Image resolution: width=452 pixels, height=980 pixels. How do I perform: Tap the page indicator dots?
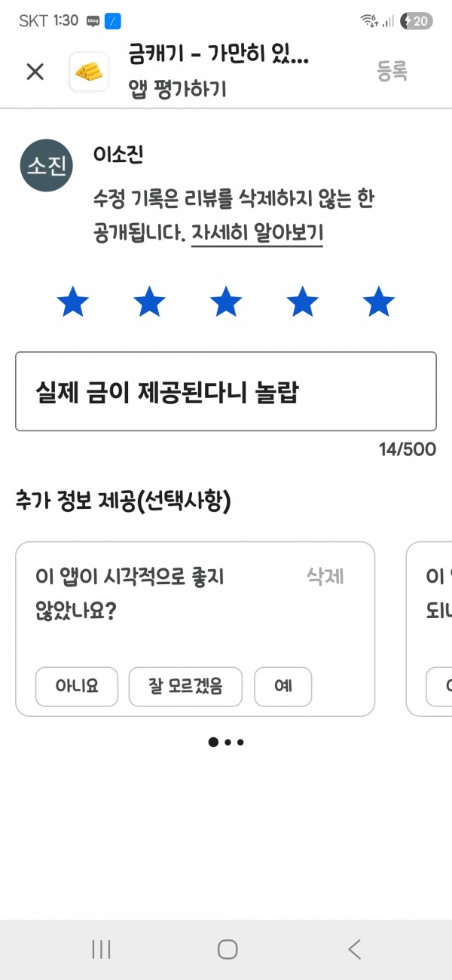tap(226, 742)
